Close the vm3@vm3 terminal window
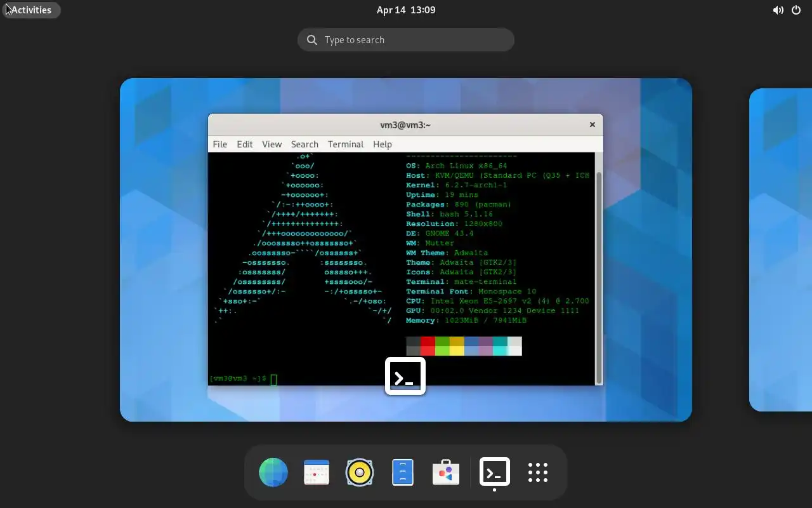The image size is (812, 508). (x=593, y=124)
